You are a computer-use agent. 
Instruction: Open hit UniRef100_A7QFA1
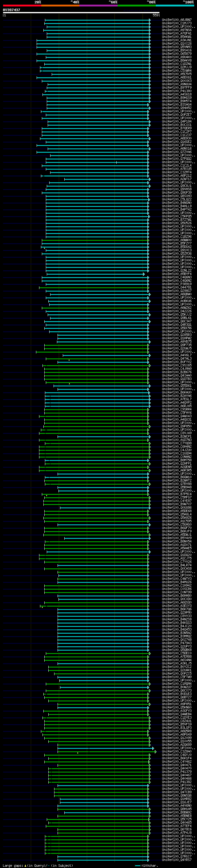pyautogui.click(x=177, y=33)
